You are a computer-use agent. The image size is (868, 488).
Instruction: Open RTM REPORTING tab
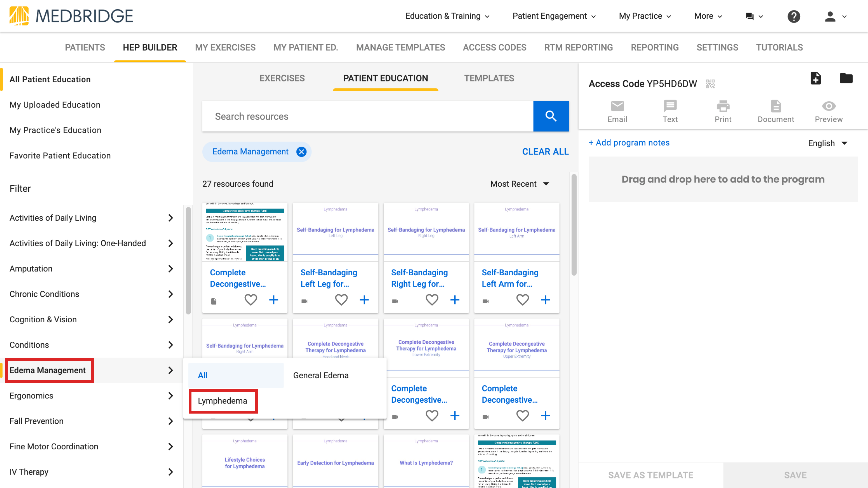click(578, 48)
